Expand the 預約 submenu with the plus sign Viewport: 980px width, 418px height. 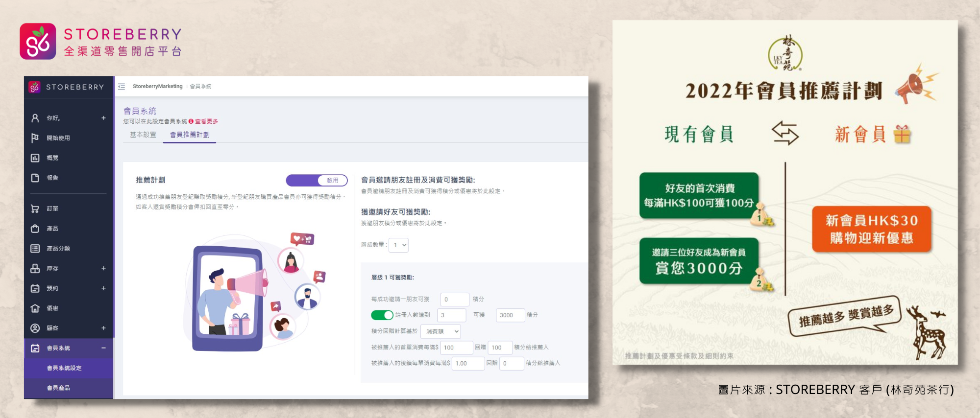point(103,288)
